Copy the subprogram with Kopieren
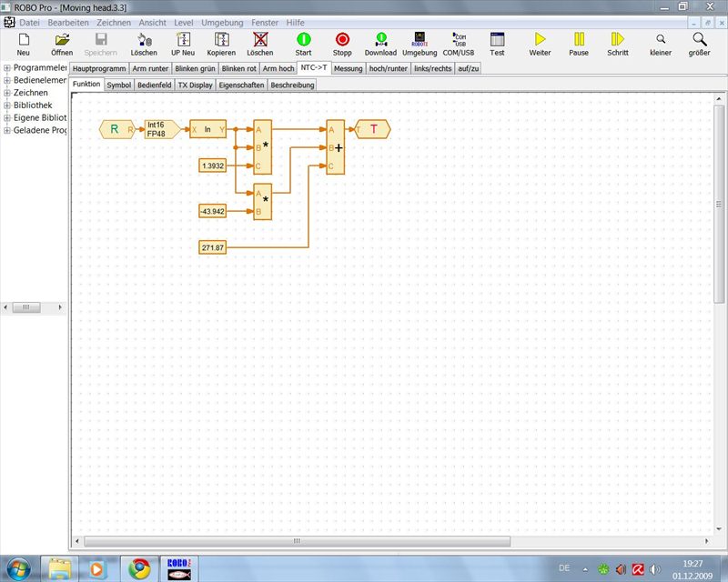The width and height of the screenshot is (728, 582). pyautogui.click(x=221, y=45)
